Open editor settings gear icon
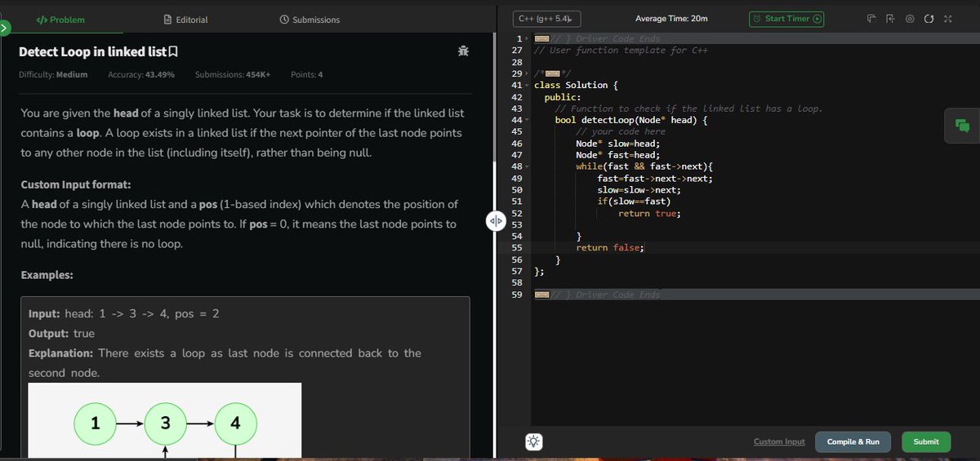980x461 pixels. tap(909, 19)
